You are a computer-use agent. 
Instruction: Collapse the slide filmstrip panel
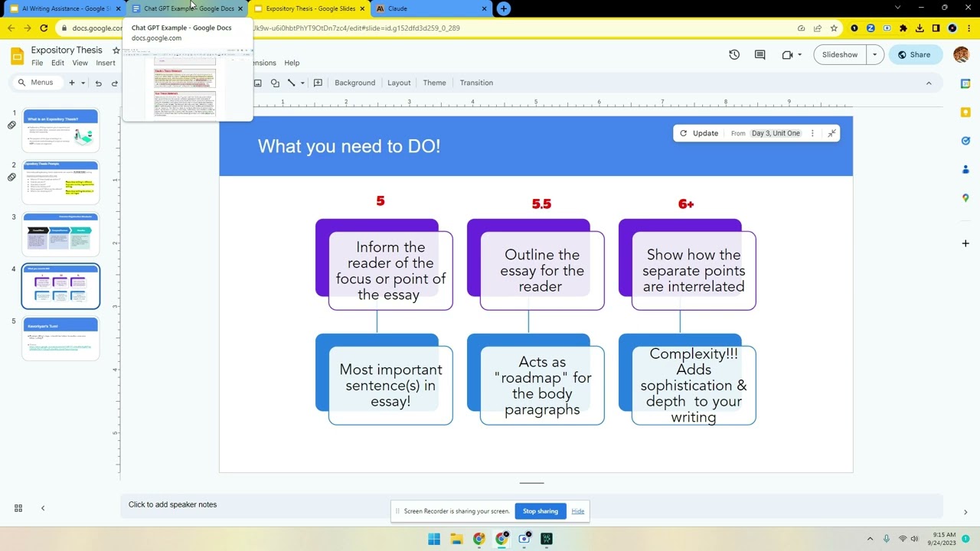[x=43, y=508]
